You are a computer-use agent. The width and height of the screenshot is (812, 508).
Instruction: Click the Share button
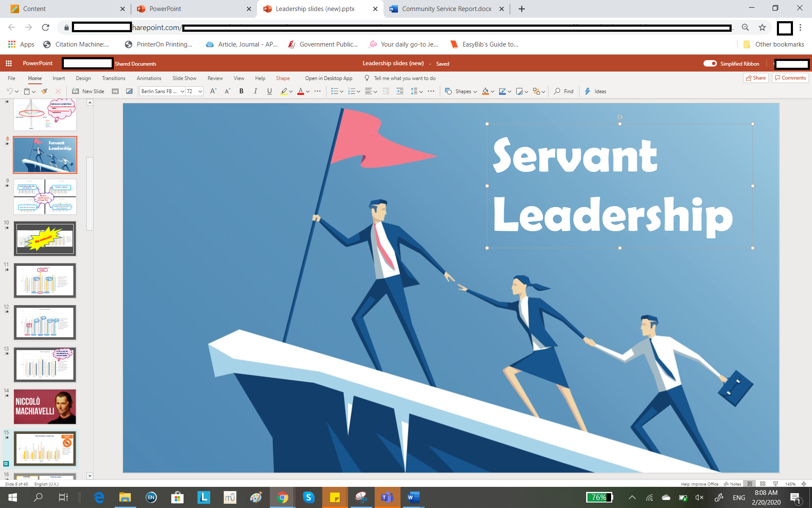[x=756, y=78]
